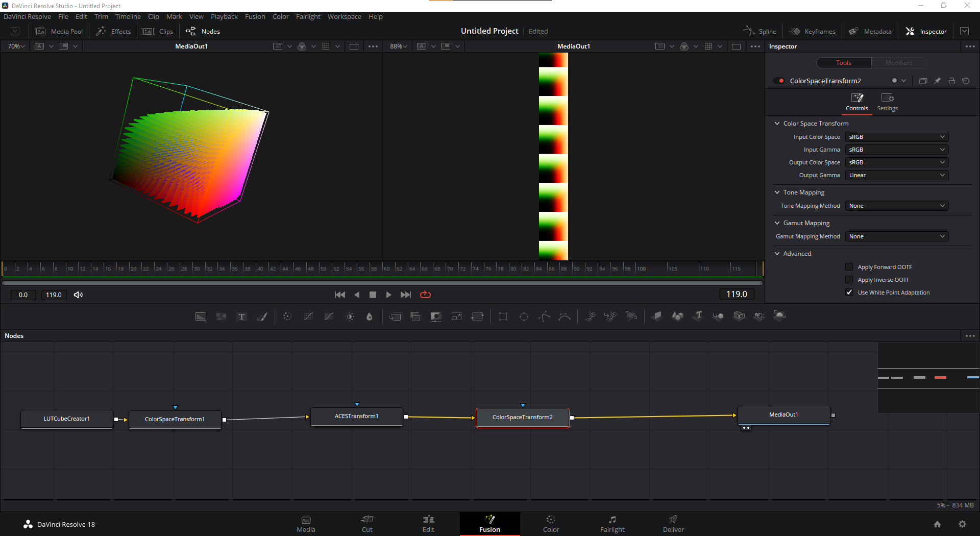Image resolution: width=980 pixels, height=536 pixels.
Task: Select the ACESTransform1 node
Action: (356, 417)
